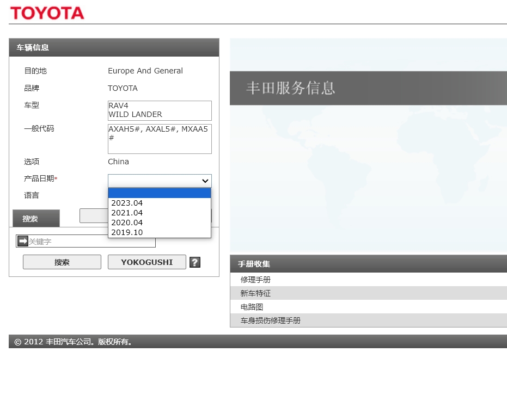Click 车身损伤修理手册 at the bottom list
Screen dimensions: 507x420
270,320
